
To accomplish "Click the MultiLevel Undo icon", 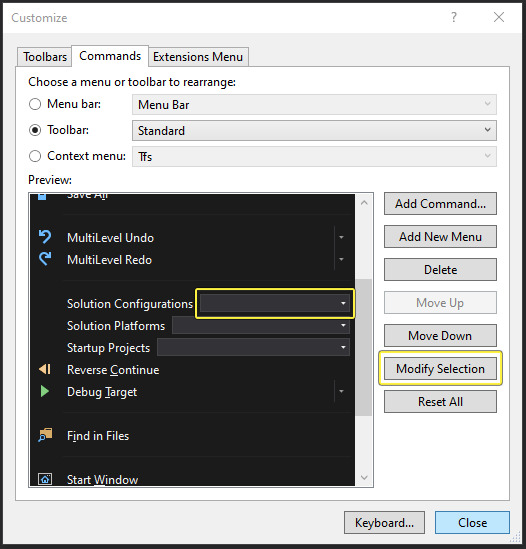I will point(45,237).
